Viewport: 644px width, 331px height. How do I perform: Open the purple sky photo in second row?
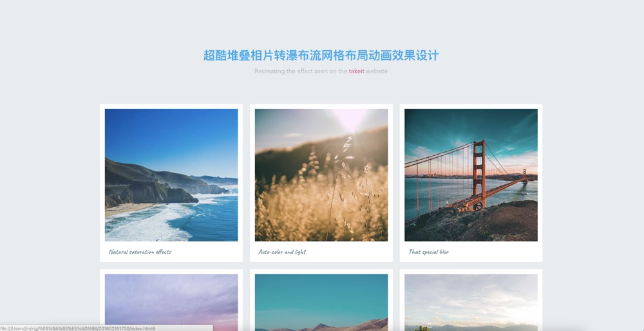pos(171,302)
